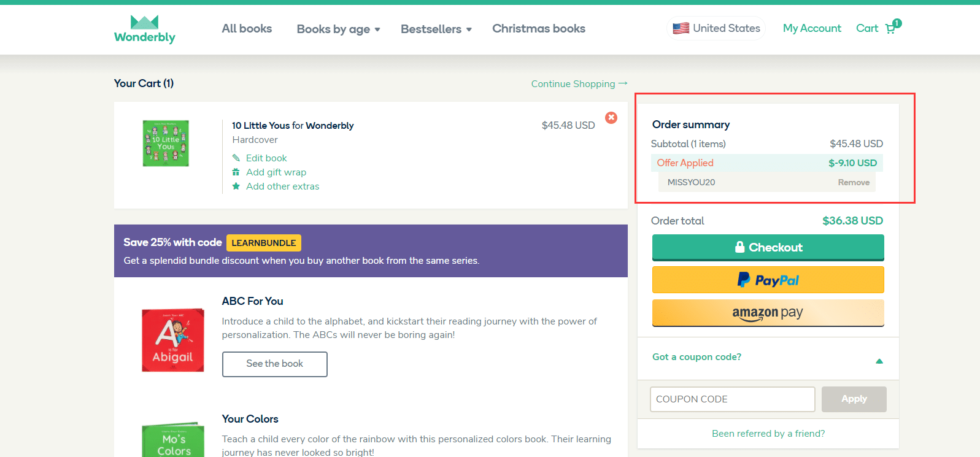Image resolution: width=980 pixels, height=457 pixels.
Task: Go to My Account
Action: (x=812, y=28)
